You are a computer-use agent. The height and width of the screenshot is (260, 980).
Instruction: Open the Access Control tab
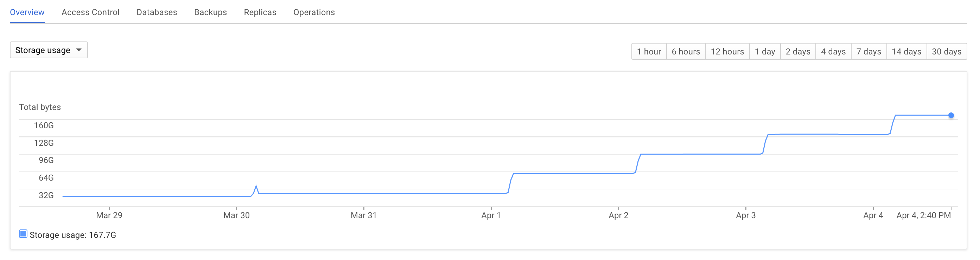(90, 12)
